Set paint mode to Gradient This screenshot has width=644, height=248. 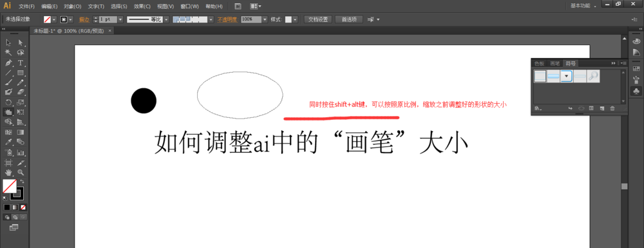[x=15, y=207]
